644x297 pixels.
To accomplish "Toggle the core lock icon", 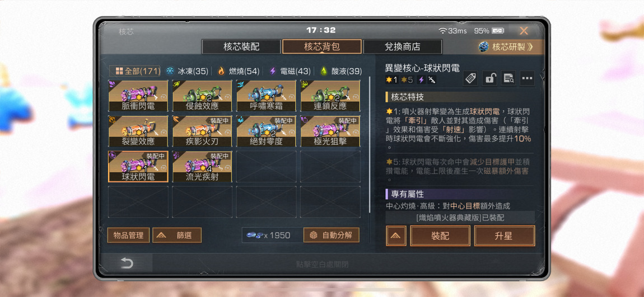I will 489,78.
